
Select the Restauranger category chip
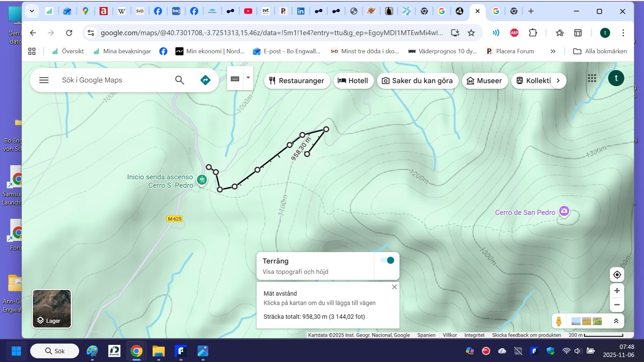click(x=297, y=81)
